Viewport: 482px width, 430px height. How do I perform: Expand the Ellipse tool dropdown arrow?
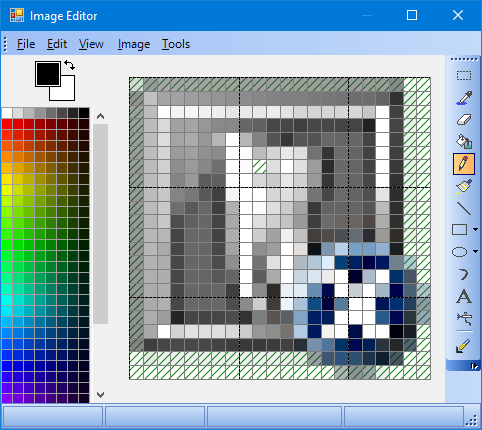click(x=475, y=252)
